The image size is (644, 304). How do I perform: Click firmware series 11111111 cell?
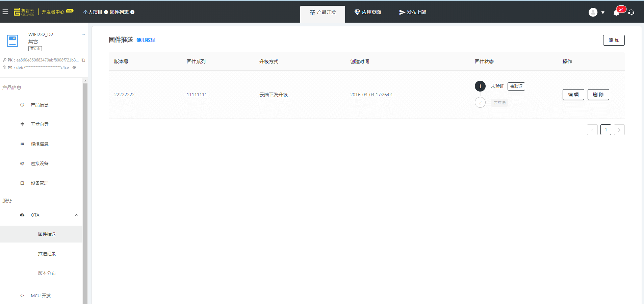[x=197, y=95]
